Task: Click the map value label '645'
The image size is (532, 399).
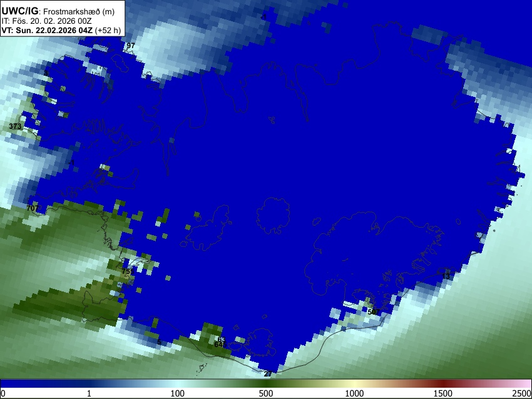Action: [220, 345]
